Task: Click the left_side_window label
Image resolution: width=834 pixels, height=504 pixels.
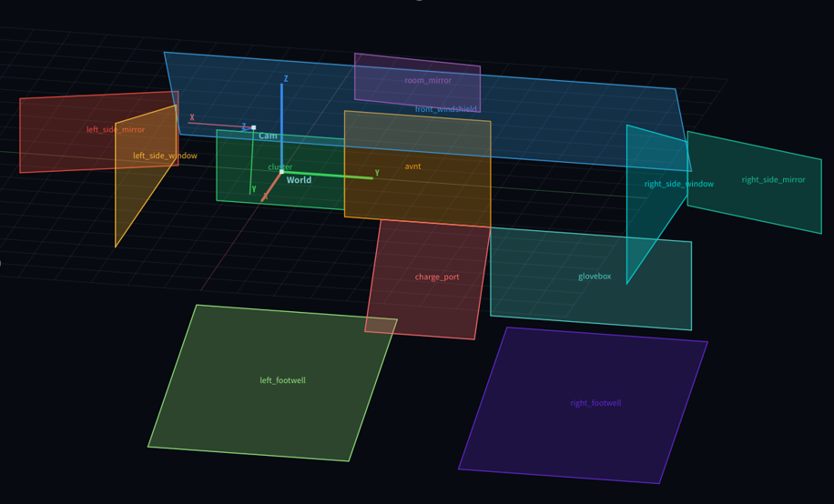Action: [x=165, y=156]
